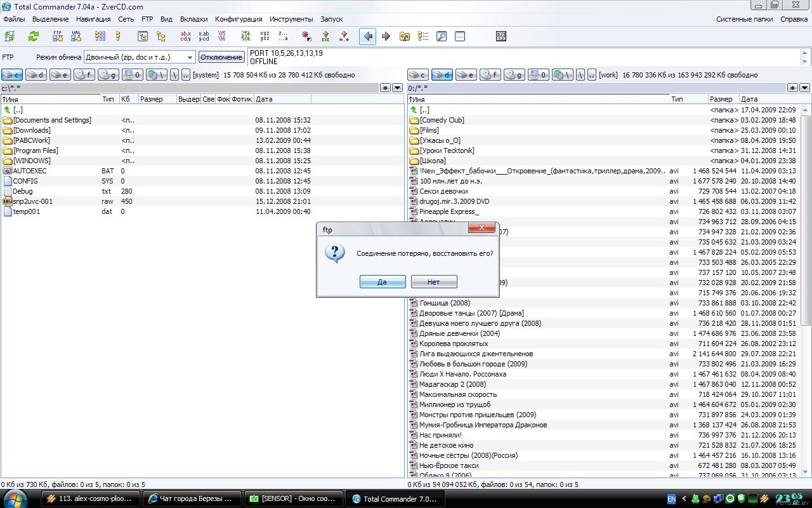
Task: Go up with right panel '..' button
Action: pos(592,75)
